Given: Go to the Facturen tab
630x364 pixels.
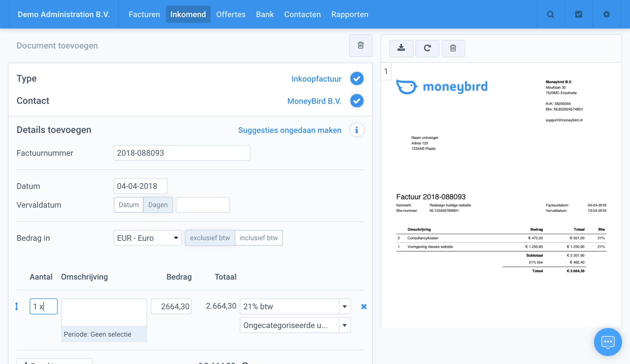Looking at the screenshot, I should [x=144, y=15].
